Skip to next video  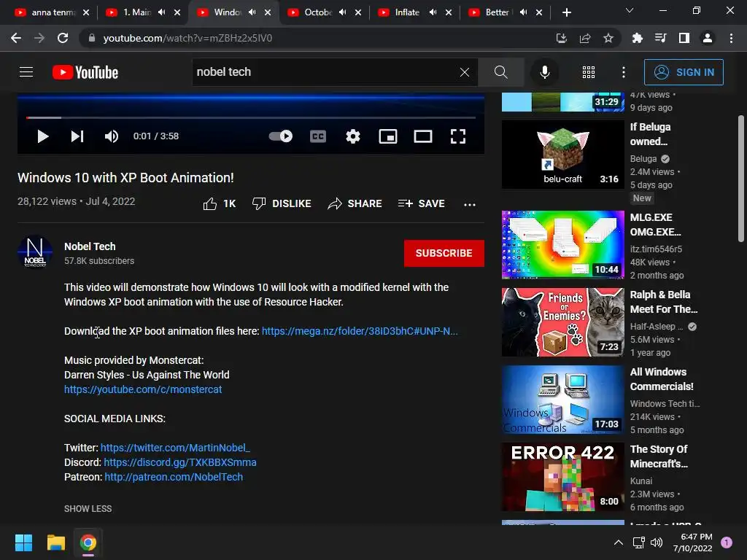77,136
